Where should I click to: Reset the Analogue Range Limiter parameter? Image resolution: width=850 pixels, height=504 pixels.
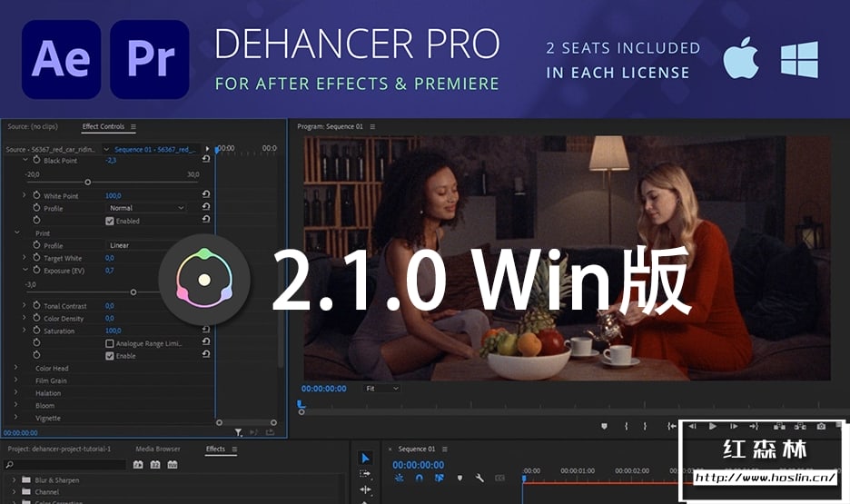pyautogui.click(x=206, y=341)
